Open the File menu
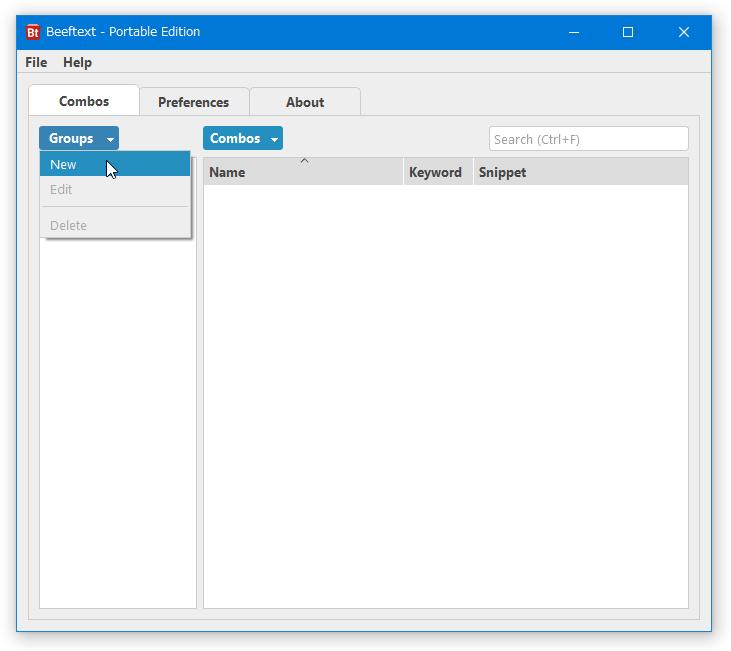 click(x=36, y=62)
